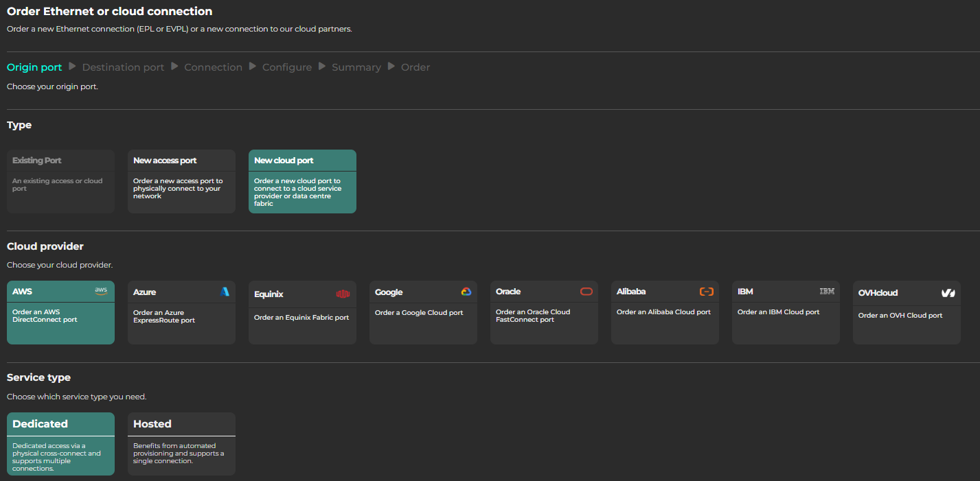Viewport: 980px width, 481px height.
Task: Go to the Destination port step
Action: pos(123,67)
